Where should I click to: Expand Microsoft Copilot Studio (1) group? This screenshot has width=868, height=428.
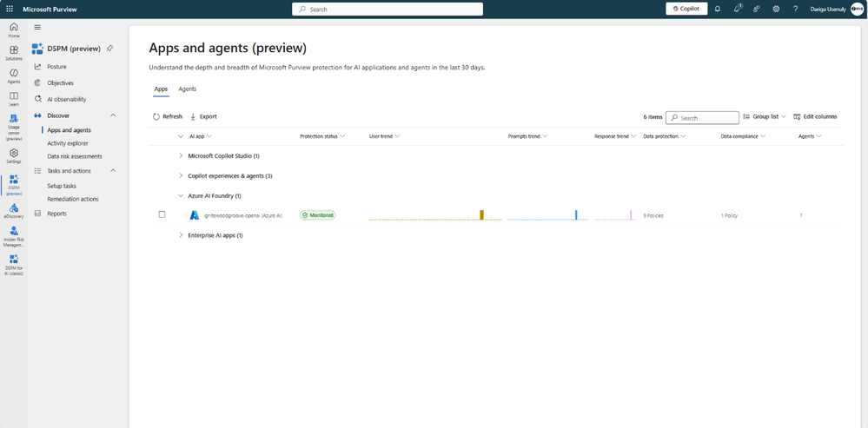point(181,156)
